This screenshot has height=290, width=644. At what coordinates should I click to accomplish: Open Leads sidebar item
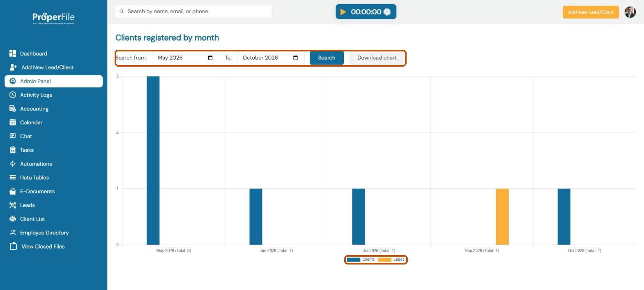[53, 205]
